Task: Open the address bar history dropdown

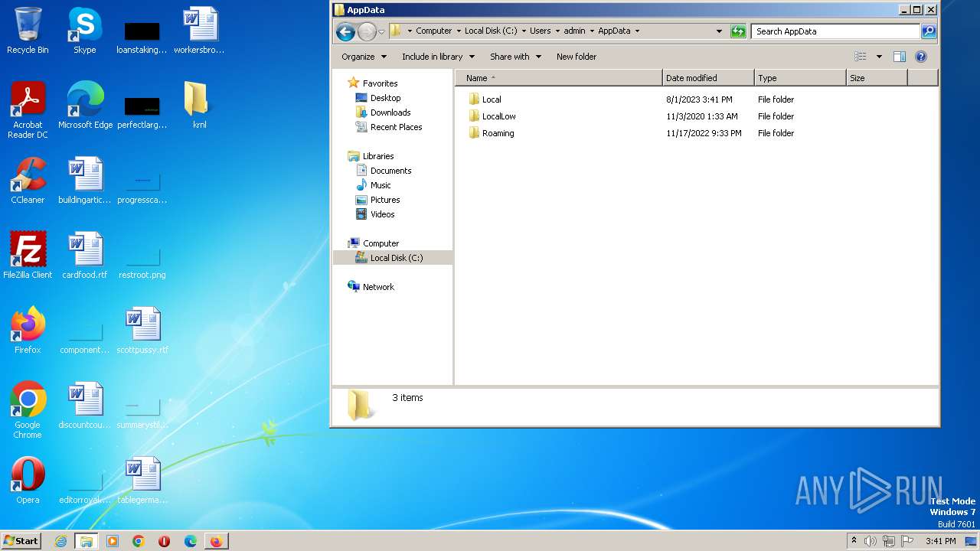Action: click(719, 31)
